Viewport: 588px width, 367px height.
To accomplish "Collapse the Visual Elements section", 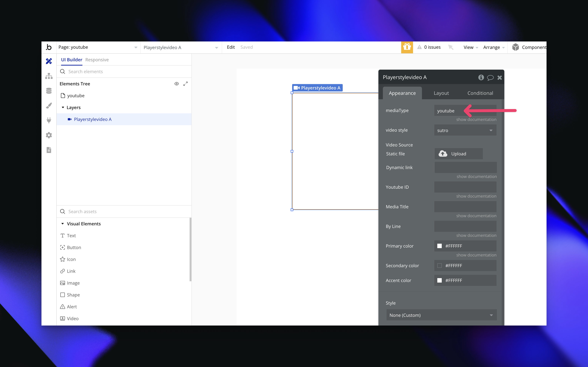I will [63, 223].
